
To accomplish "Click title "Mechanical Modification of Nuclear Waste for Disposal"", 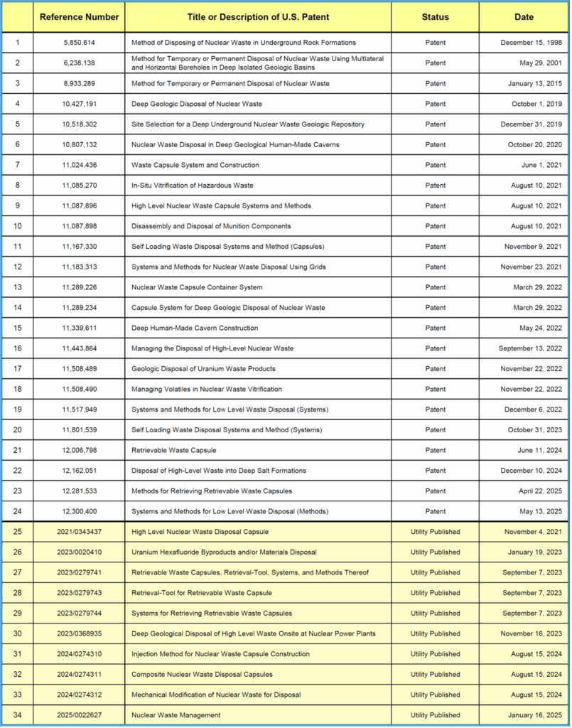I will click(216, 695).
